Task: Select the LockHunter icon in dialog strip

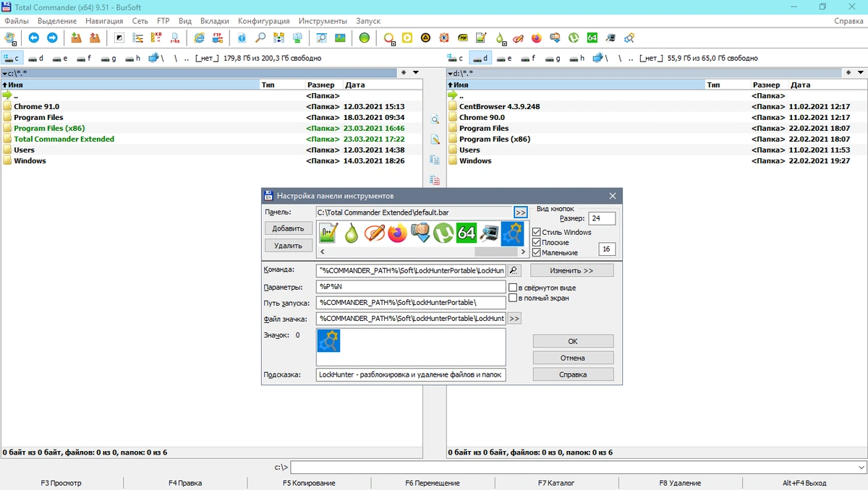Action: click(512, 233)
